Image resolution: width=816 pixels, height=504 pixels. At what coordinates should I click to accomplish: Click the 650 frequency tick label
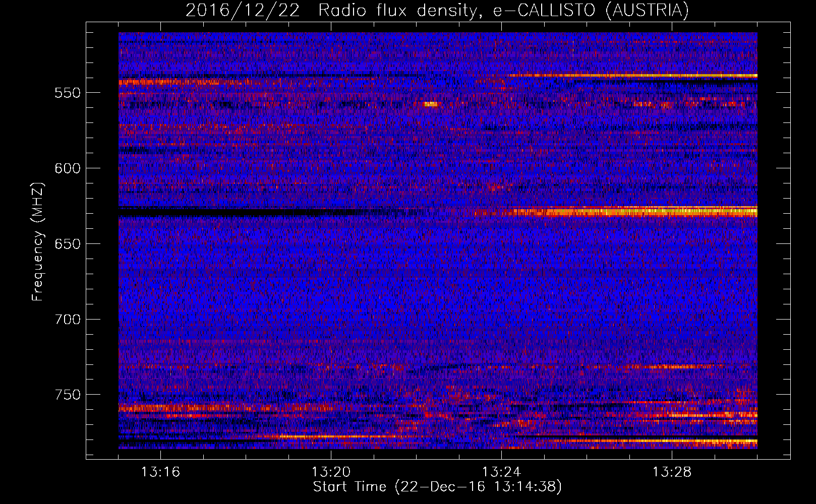coord(68,244)
